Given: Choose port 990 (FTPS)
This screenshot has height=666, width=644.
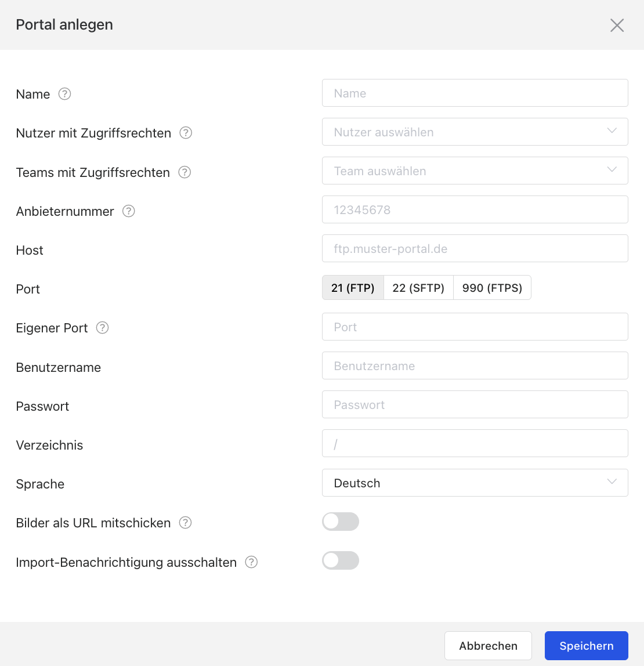Looking at the screenshot, I should pos(493,288).
